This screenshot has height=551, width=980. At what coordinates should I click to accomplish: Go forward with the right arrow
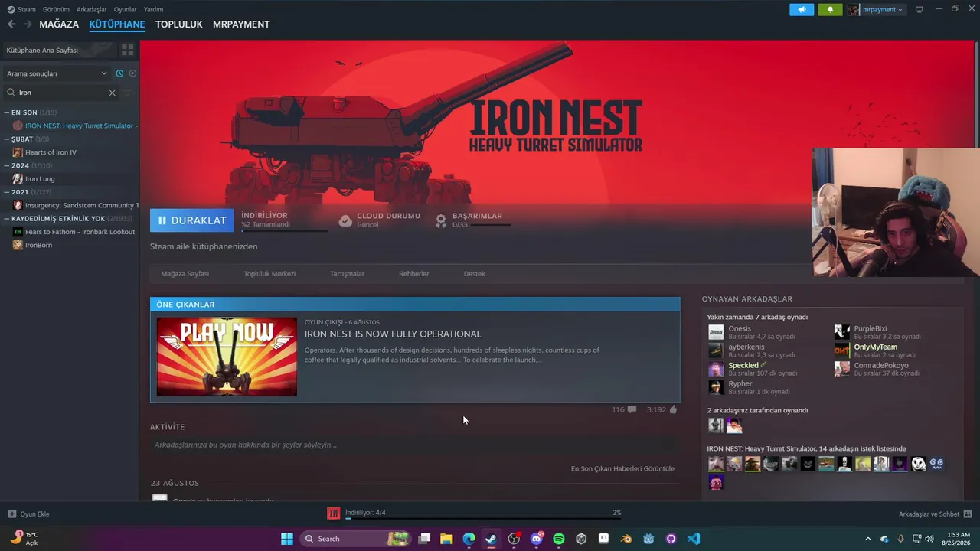(x=28, y=24)
